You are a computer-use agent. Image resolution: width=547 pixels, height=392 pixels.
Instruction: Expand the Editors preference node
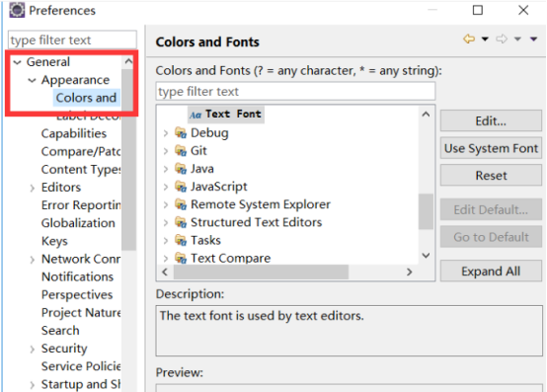(33, 188)
